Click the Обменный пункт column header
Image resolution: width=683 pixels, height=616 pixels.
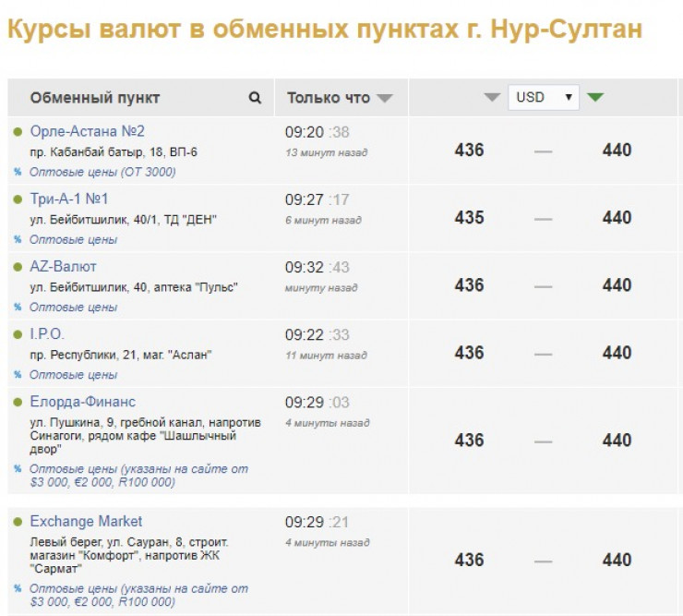click(94, 98)
